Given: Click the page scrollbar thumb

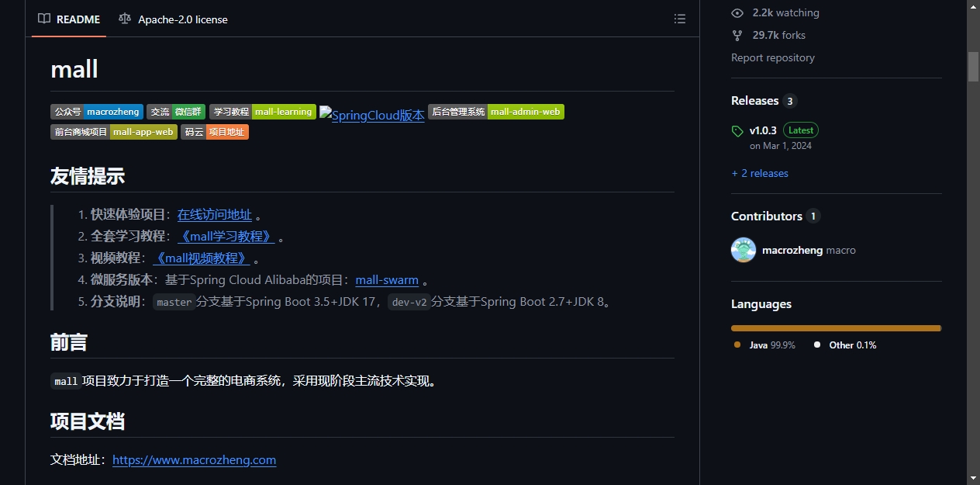Looking at the screenshot, I should coord(973,67).
